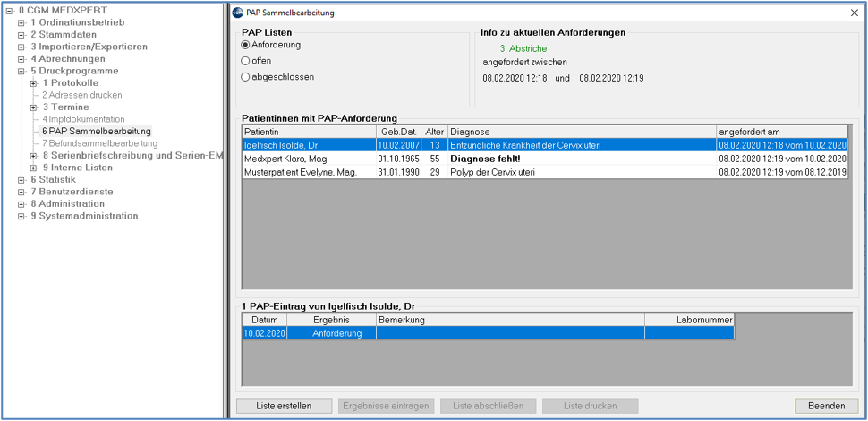Click the Labornummer column header
This screenshot has width=868, height=421.
[x=690, y=320]
